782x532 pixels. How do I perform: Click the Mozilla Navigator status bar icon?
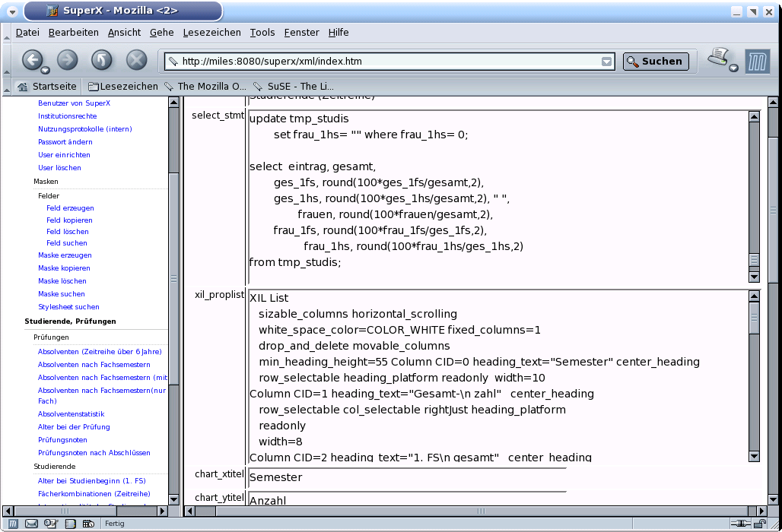[x=14, y=524]
